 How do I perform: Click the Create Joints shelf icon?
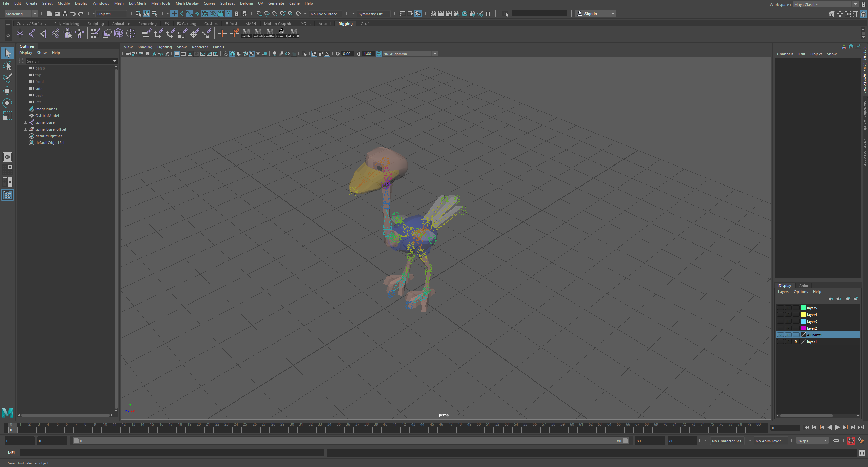(x=32, y=33)
